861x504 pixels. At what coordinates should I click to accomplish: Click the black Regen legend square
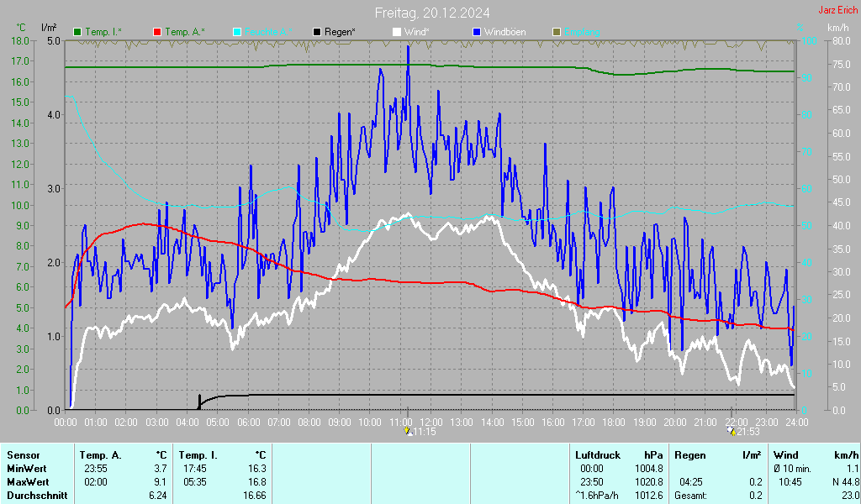coord(317,32)
